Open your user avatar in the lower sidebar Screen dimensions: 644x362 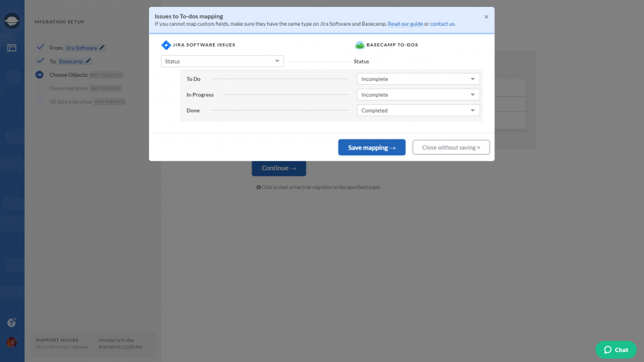click(11, 343)
